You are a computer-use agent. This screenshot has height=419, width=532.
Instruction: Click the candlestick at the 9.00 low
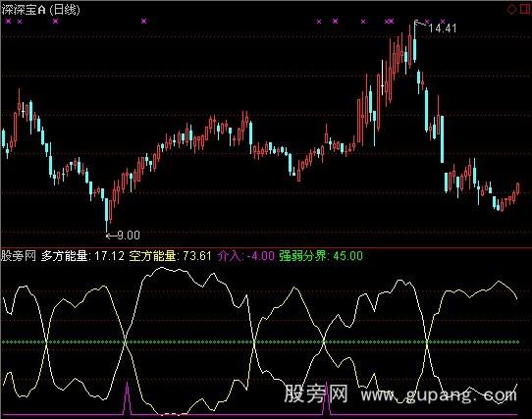[x=107, y=214]
